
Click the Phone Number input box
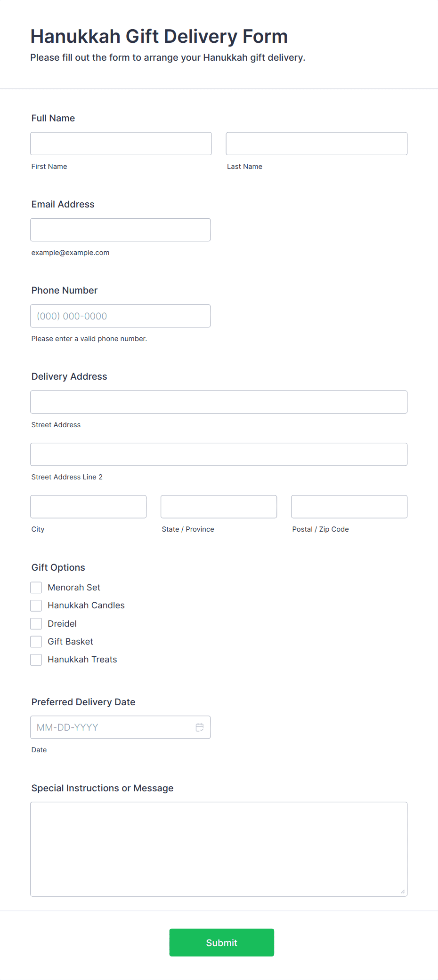click(121, 316)
